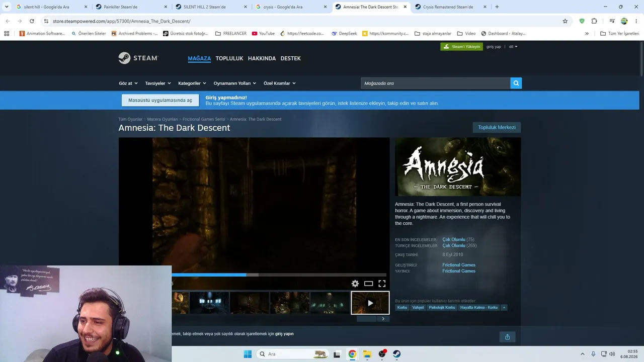Viewport: 644px width, 362px height.
Task: Open the Chrome profile avatar
Action: pos(624,21)
